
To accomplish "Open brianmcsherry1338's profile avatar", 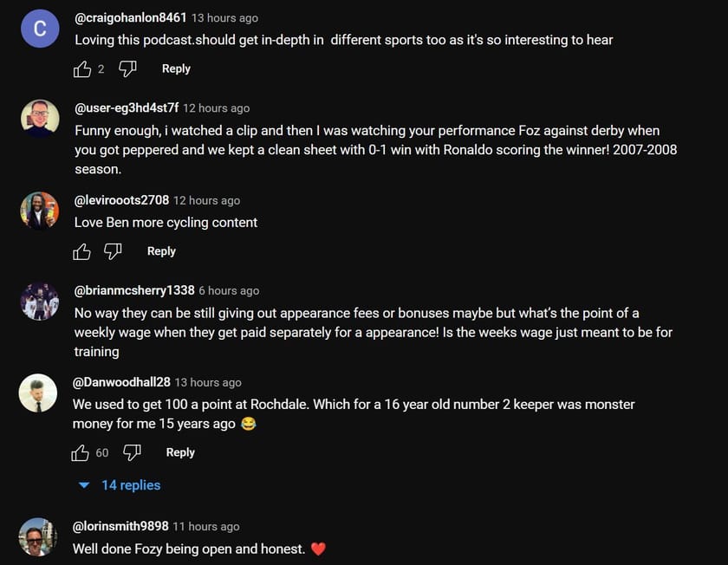I will click(39, 301).
